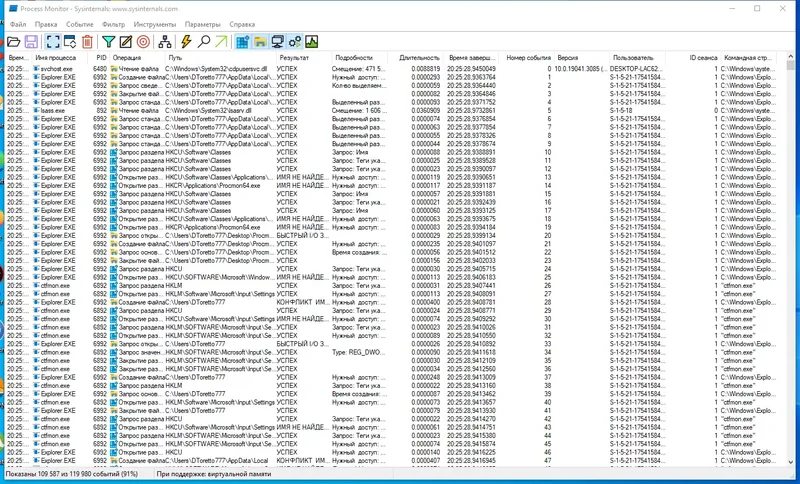Click the Save floppy disk icon
The height and width of the screenshot is (484, 800).
[31, 42]
